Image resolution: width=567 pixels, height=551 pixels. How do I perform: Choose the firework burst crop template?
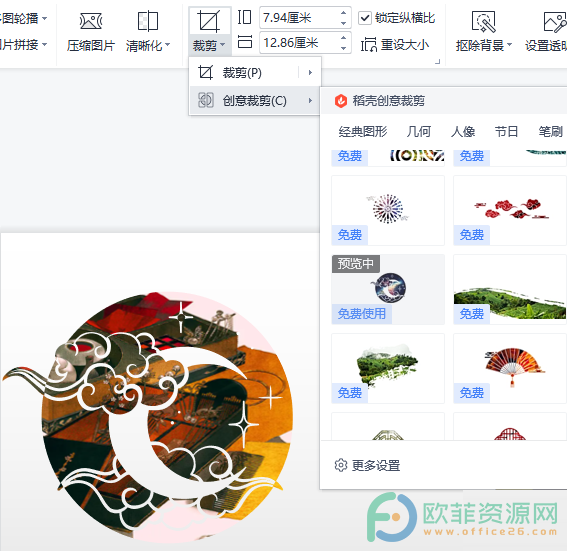(x=388, y=210)
